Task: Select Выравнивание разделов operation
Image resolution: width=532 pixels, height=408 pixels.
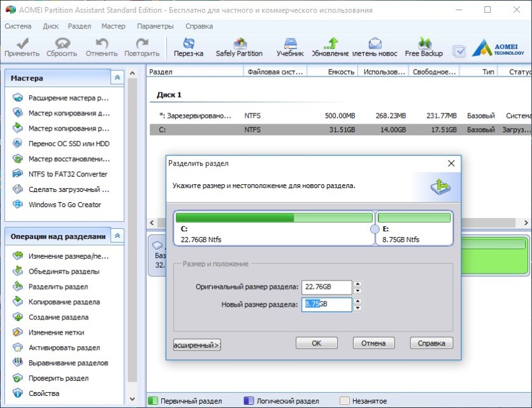Action: tap(60, 363)
